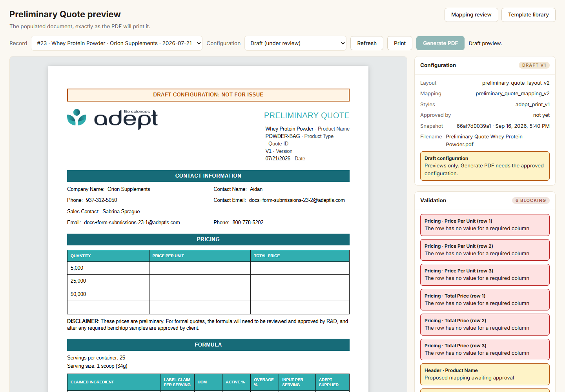Click the phone number 800-778-5202
This screenshot has height=392, width=565.
pyautogui.click(x=248, y=223)
